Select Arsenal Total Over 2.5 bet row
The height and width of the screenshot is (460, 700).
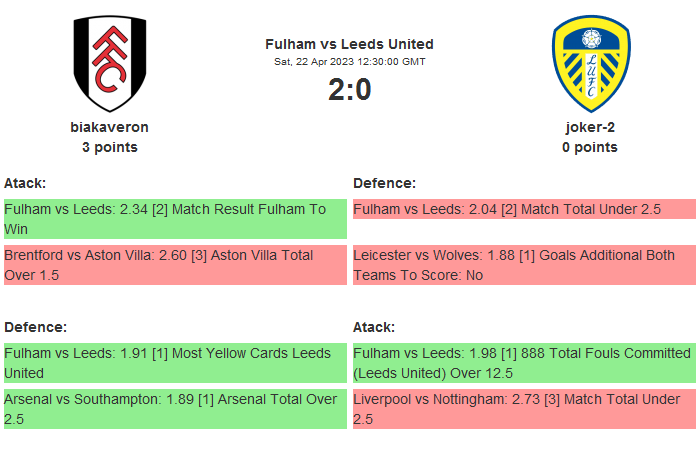[x=175, y=409]
